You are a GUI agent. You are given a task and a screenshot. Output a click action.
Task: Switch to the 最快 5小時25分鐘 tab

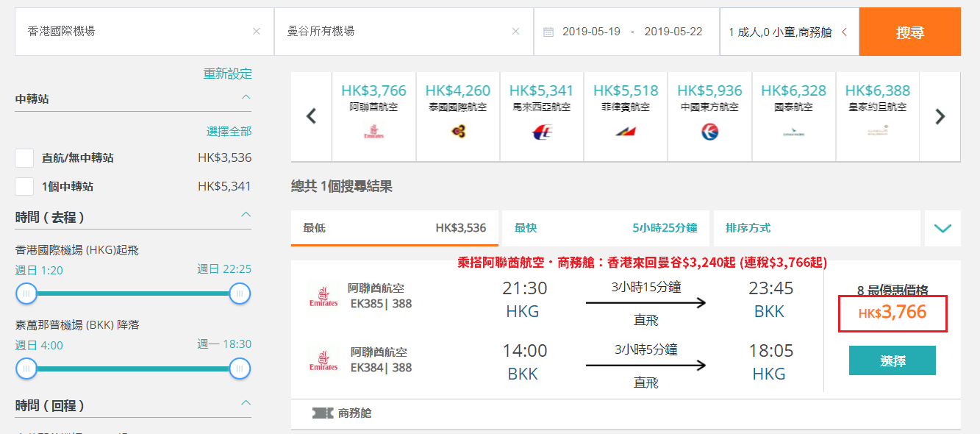(x=606, y=229)
